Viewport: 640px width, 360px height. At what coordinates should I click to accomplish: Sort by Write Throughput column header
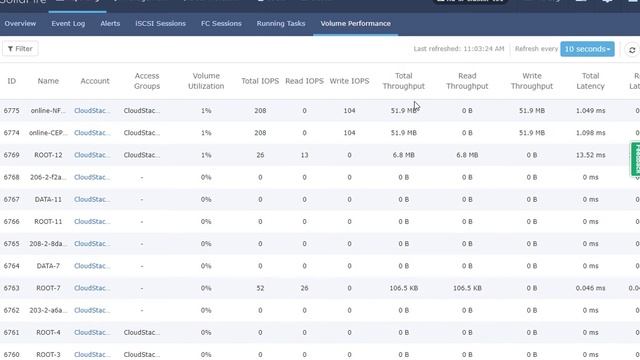pyautogui.click(x=532, y=81)
